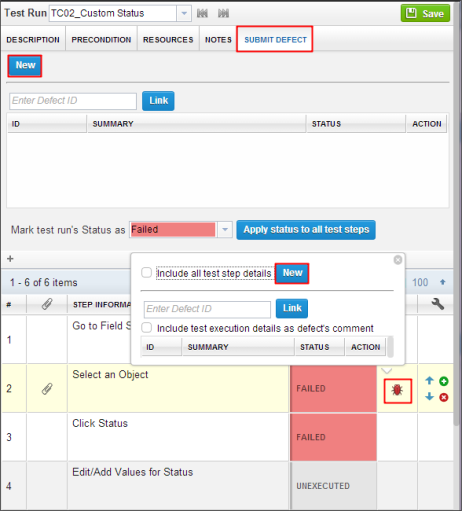
Task: Move step 2 up with the arrow
Action: [x=429, y=380]
